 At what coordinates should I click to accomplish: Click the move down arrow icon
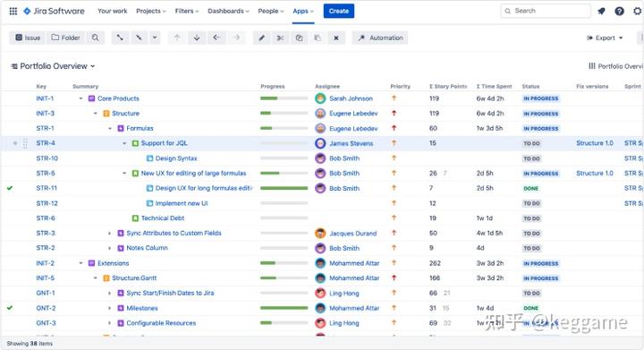(x=197, y=38)
